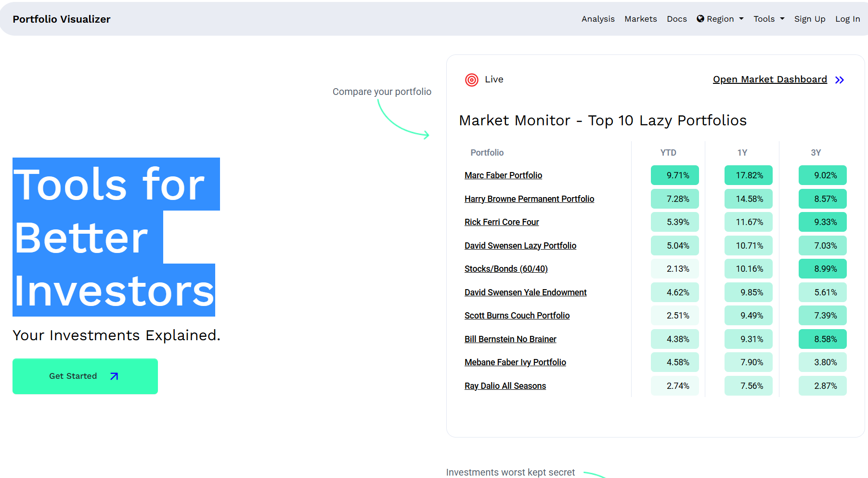Click the double chevron next to Open Market Dashboard
868x478 pixels.
tap(840, 80)
